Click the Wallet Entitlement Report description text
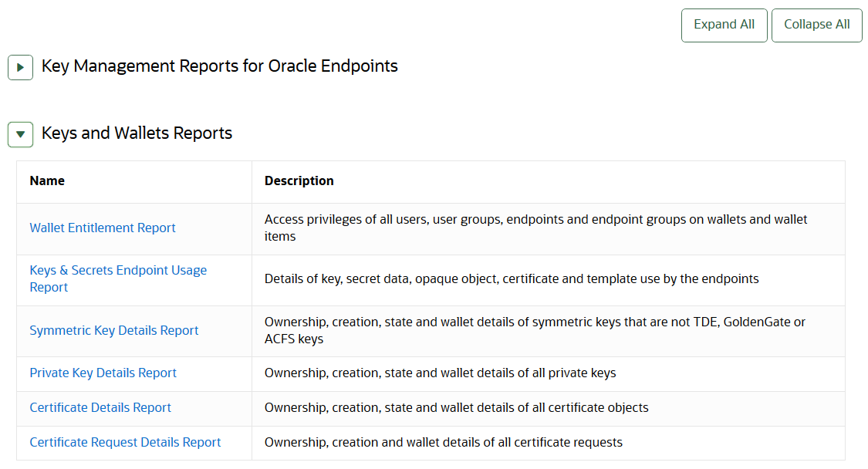This screenshot has height=469, width=868. (535, 228)
